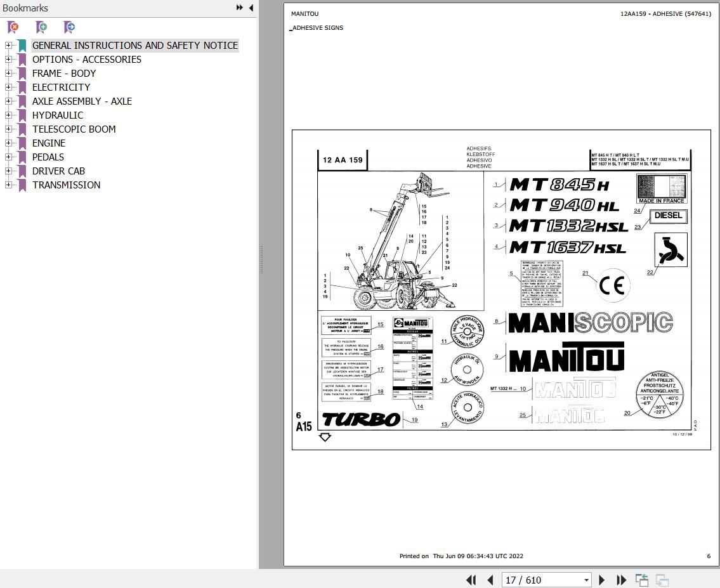Click the '_ADHESIVE SIGNS' heading on the page

[x=317, y=27]
